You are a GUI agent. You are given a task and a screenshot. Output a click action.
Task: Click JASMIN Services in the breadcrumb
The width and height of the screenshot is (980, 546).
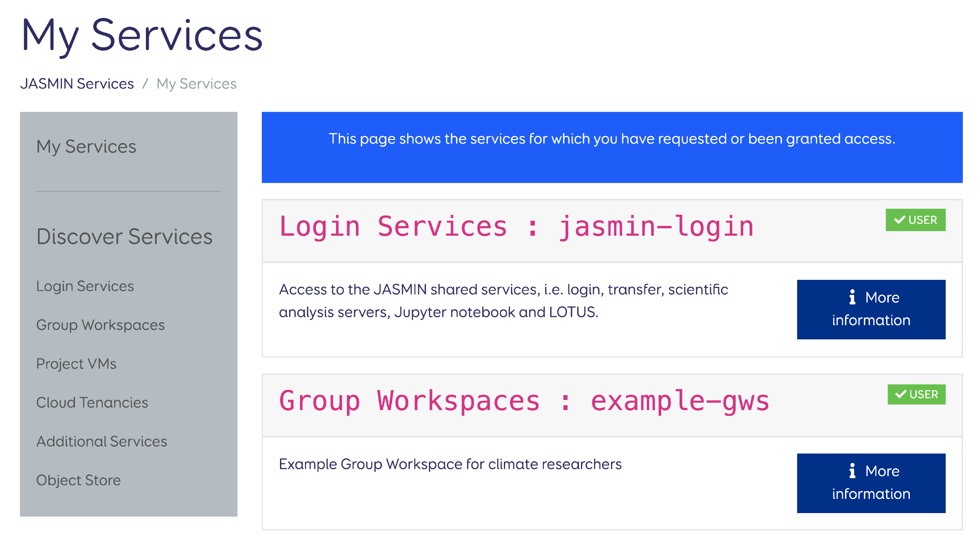(78, 83)
